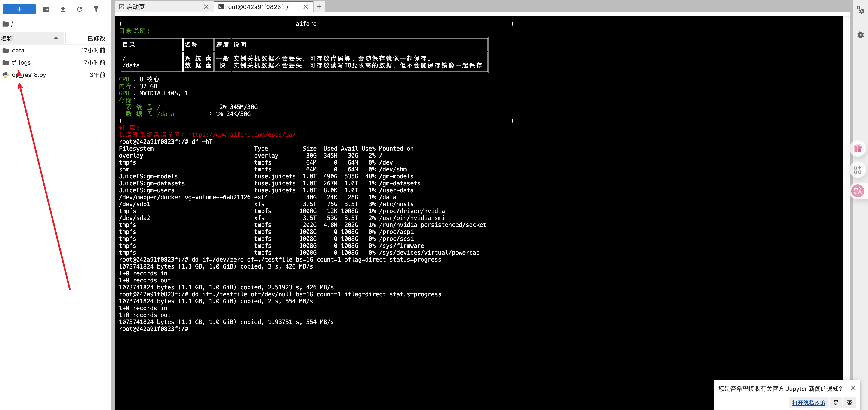Open the debugger bug icon panel
The image size is (868, 410).
[860, 35]
